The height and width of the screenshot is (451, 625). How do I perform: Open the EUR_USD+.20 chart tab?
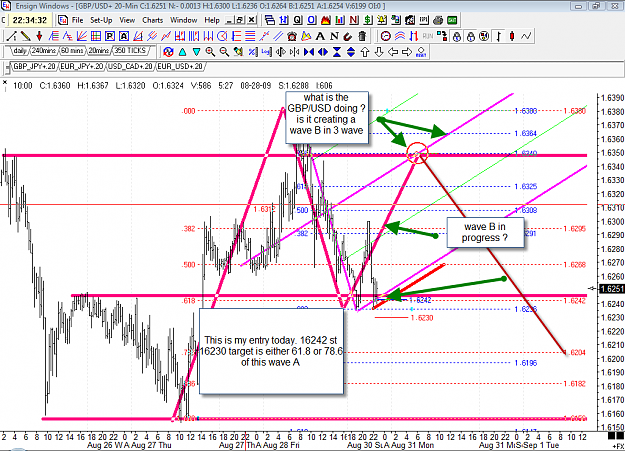179,66
